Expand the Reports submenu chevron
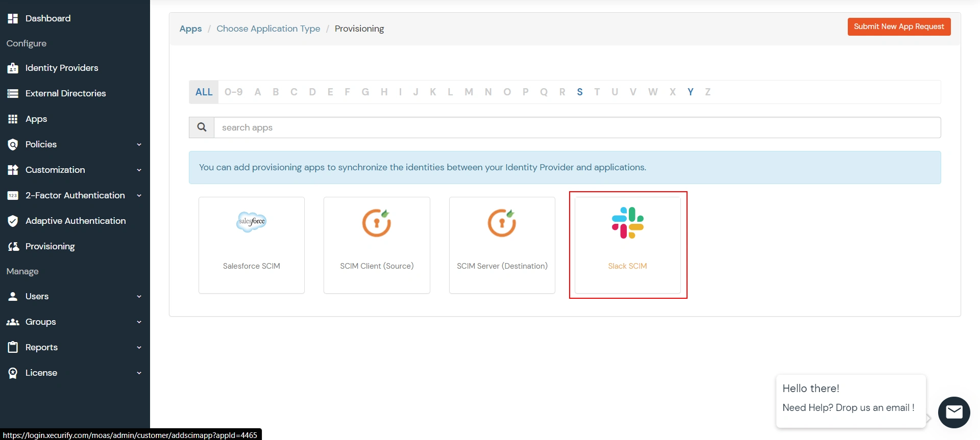980x440 pixels. click(x=139, y=347)
